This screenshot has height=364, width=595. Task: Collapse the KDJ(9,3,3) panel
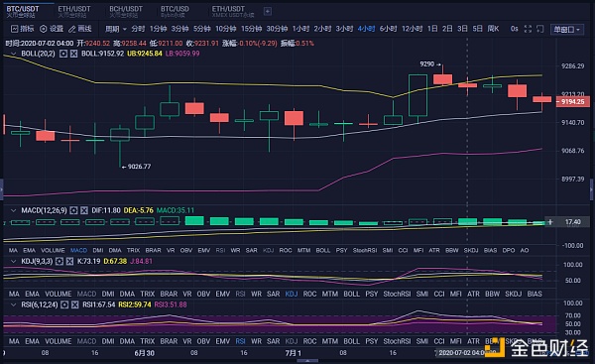click(13, 261)
